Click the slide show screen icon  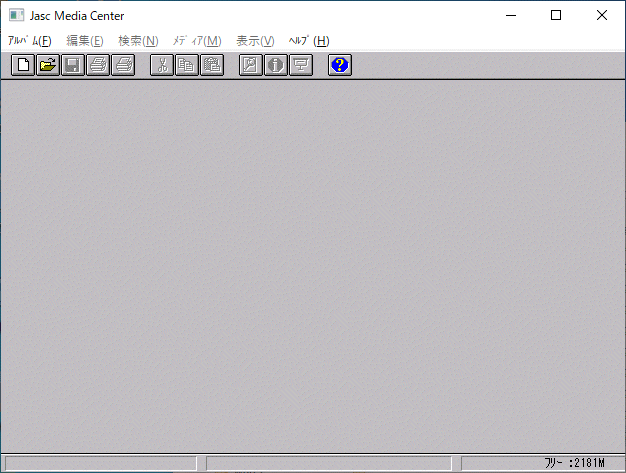(301, 65)
